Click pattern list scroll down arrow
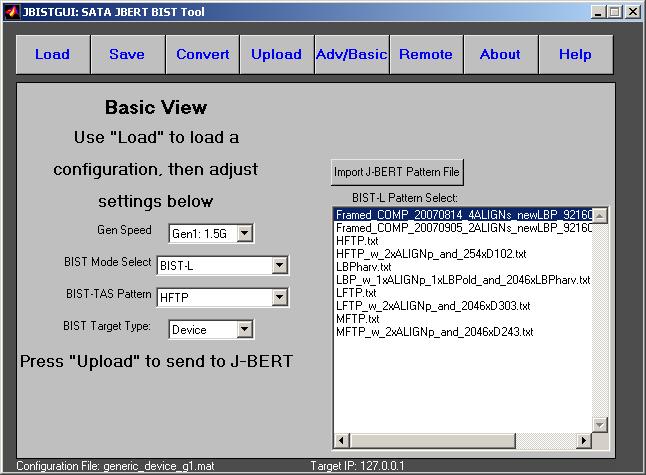Screen dimensions: 646x475 coord(600,424)
